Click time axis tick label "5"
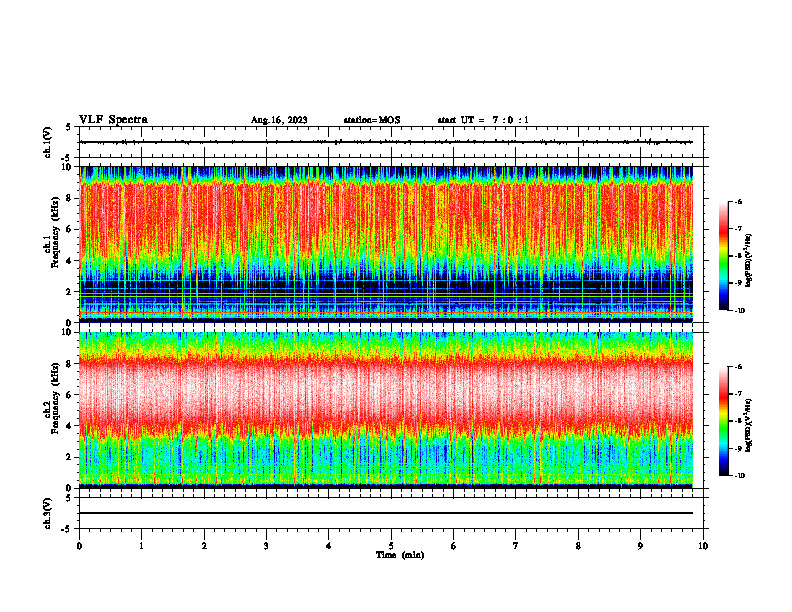Viewport: 792px width, 612px height. pyautogui.click(x=391, y=546)
